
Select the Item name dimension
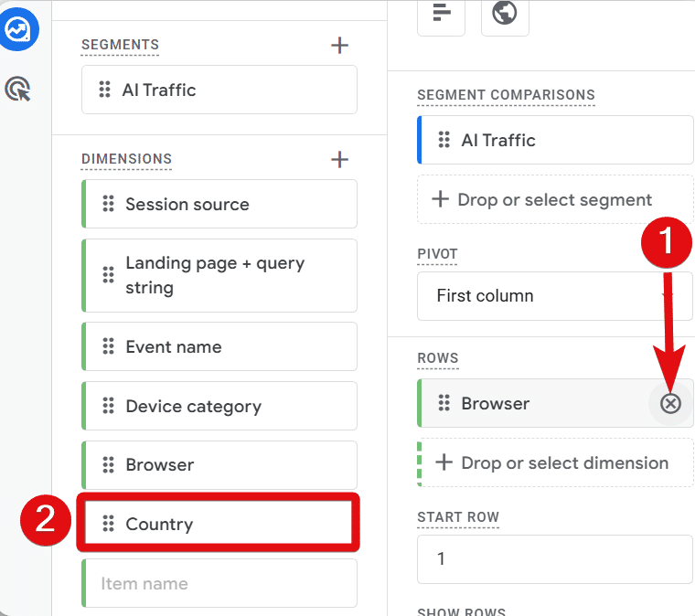[219, 583]
